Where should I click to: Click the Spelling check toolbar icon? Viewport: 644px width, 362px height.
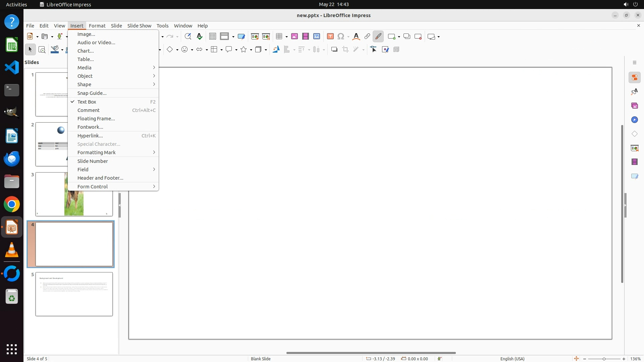click(x=200, y=36)
